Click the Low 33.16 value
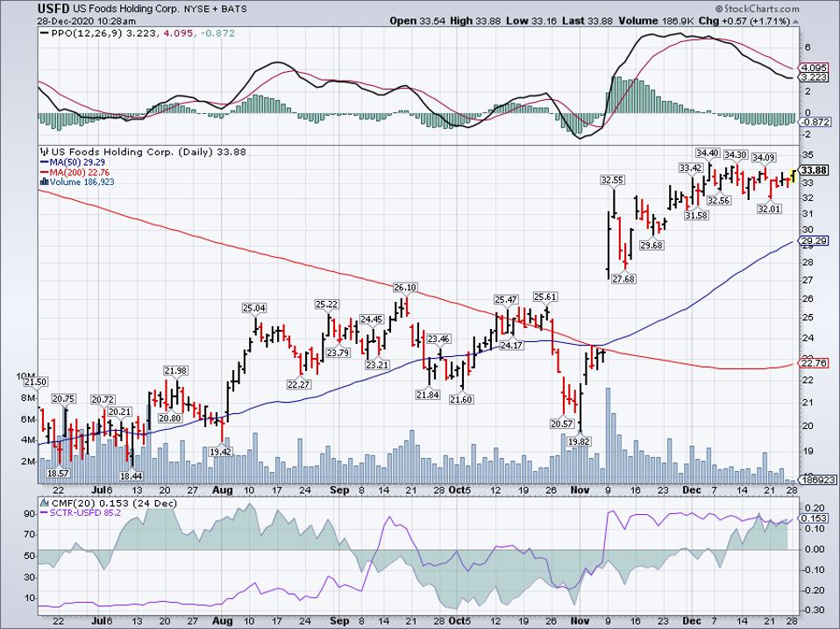840x629 pixels. coord(531,21)
